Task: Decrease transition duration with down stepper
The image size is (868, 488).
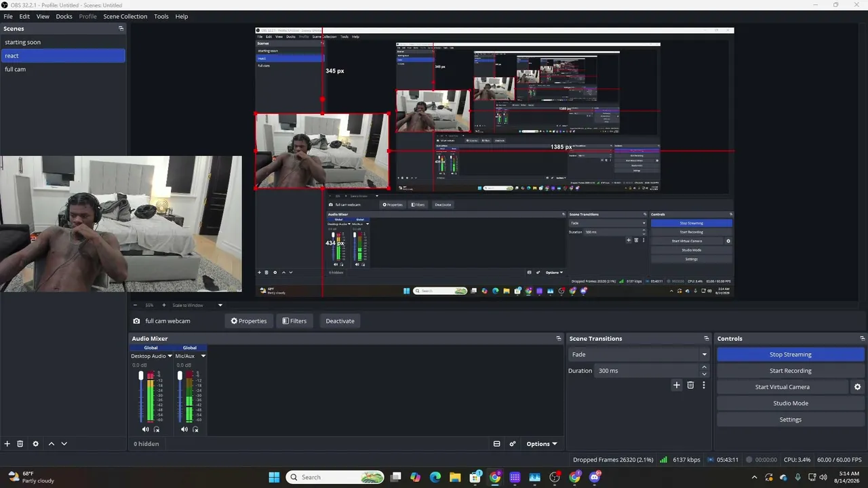Action: point(704,374)
